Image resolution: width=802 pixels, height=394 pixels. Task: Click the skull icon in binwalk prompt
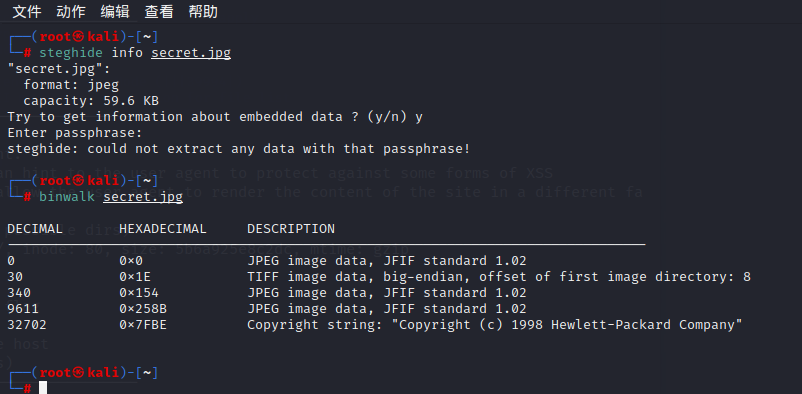click(78, 181)
